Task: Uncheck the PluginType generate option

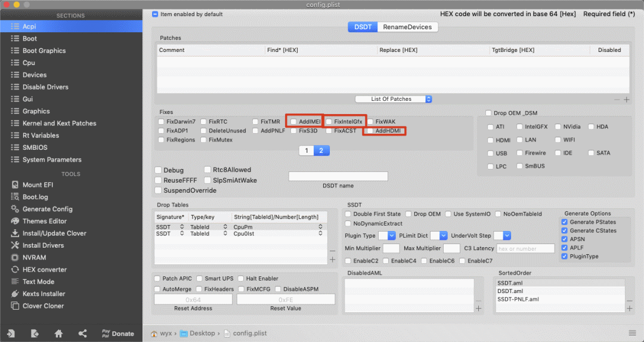Action: pyautogui.click(x=564, y=256)
